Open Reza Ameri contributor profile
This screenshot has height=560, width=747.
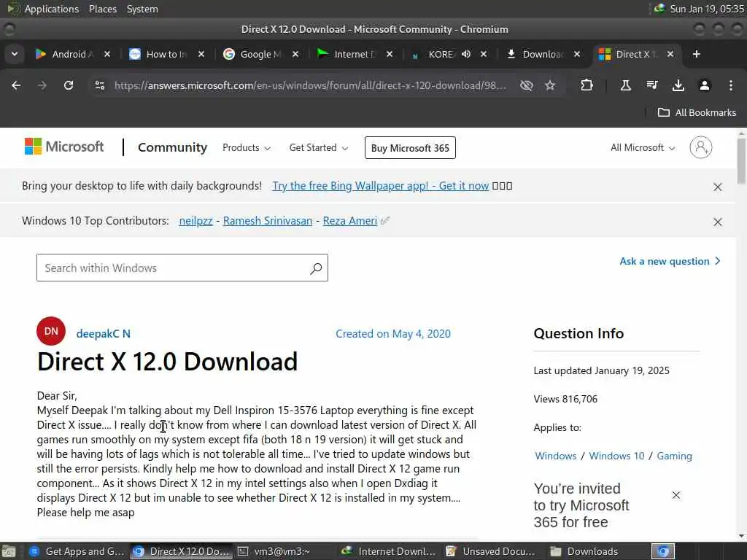(350, 221)
